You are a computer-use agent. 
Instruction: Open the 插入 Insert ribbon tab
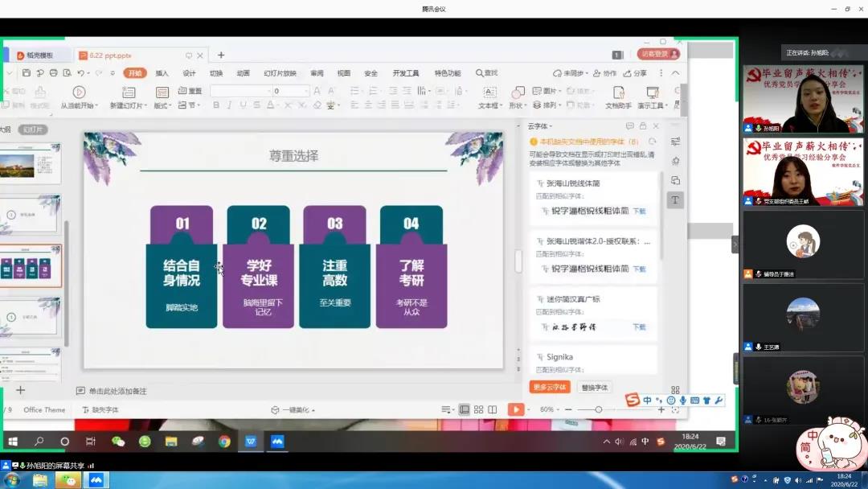[162, 73]
